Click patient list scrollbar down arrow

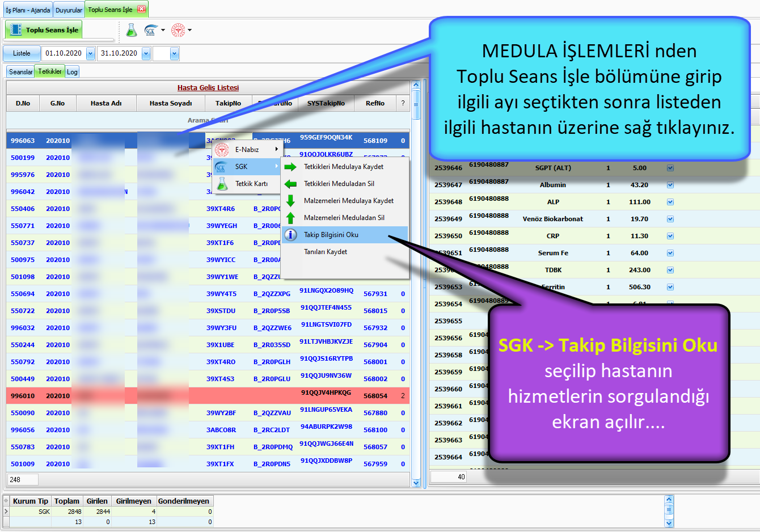pos(416,483)
